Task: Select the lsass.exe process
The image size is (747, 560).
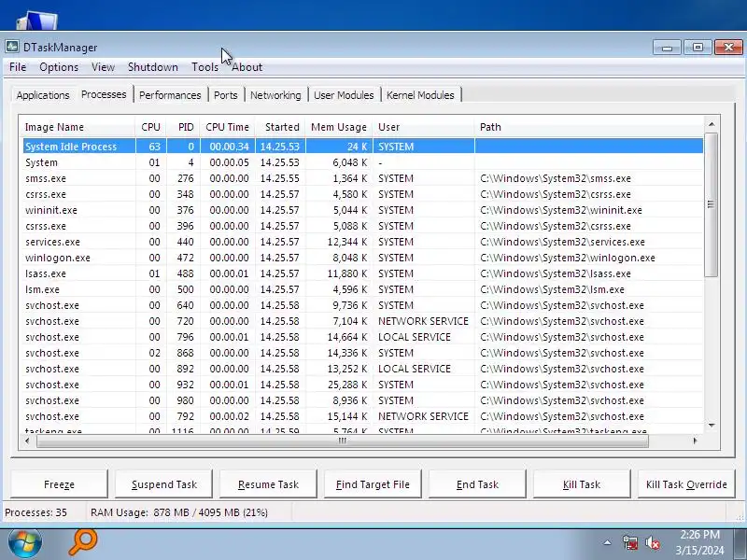Action: (x=362, y=273)
